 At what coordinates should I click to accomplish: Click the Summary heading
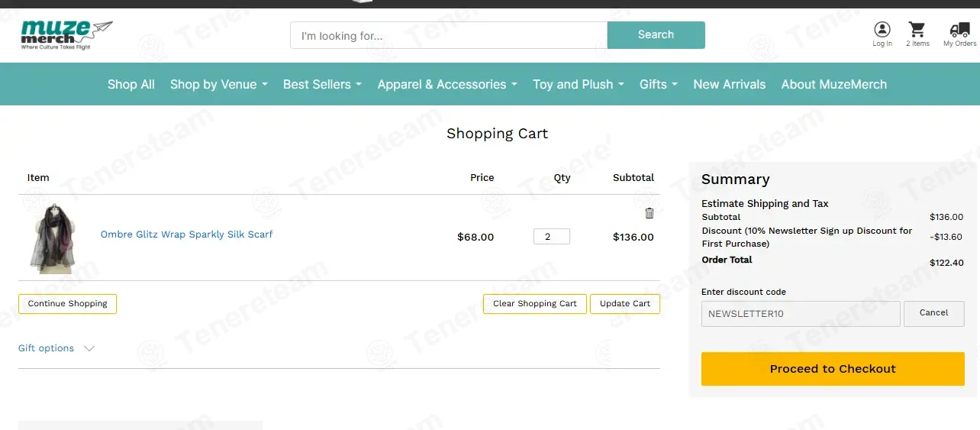click(x=736, y=179)
